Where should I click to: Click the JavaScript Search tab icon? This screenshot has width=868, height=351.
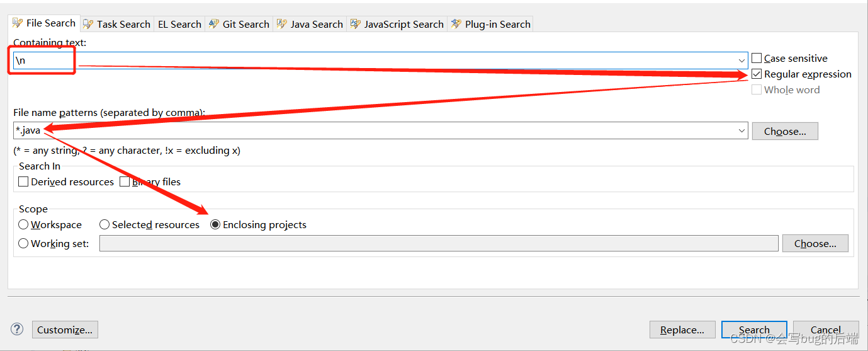tap(356, 24)
